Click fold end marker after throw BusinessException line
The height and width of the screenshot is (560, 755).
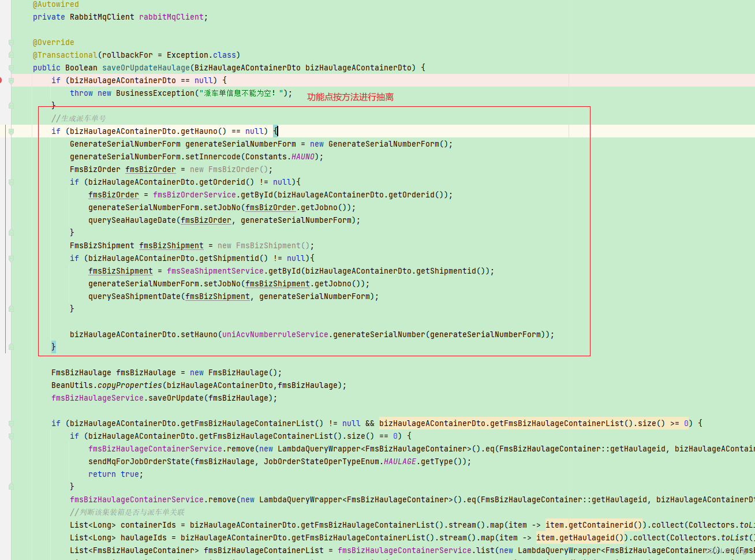tap(11, 106)
